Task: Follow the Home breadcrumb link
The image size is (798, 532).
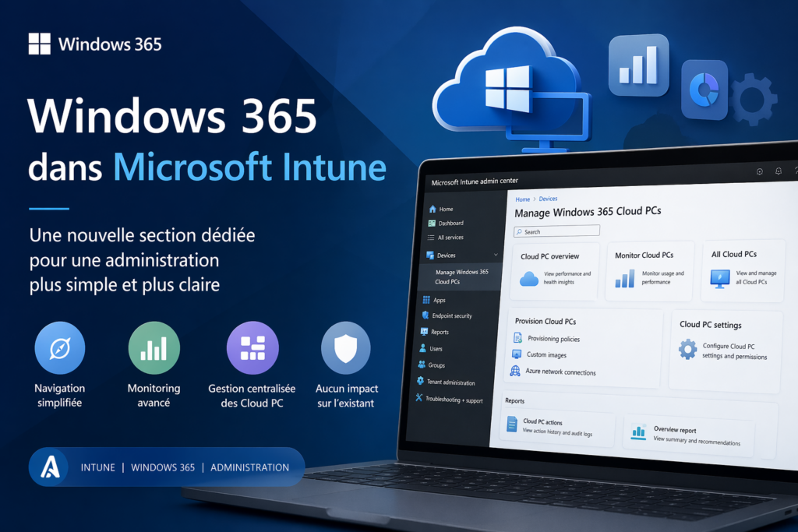Action: 523,199
